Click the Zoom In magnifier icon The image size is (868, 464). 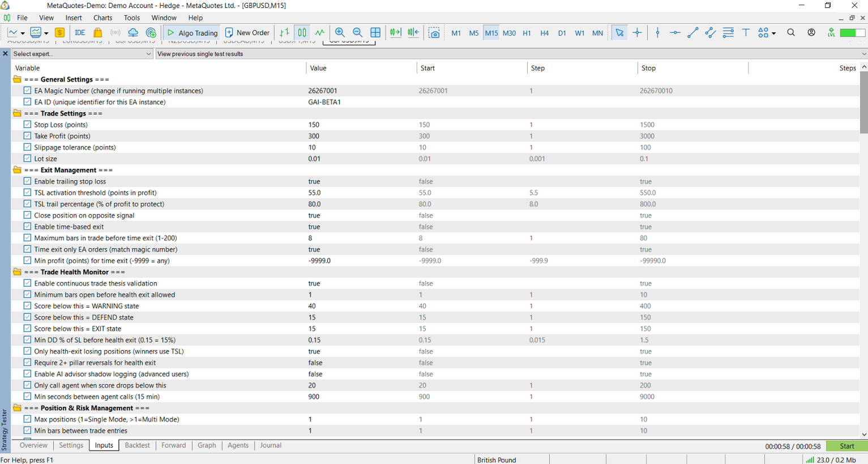[340, 33]
